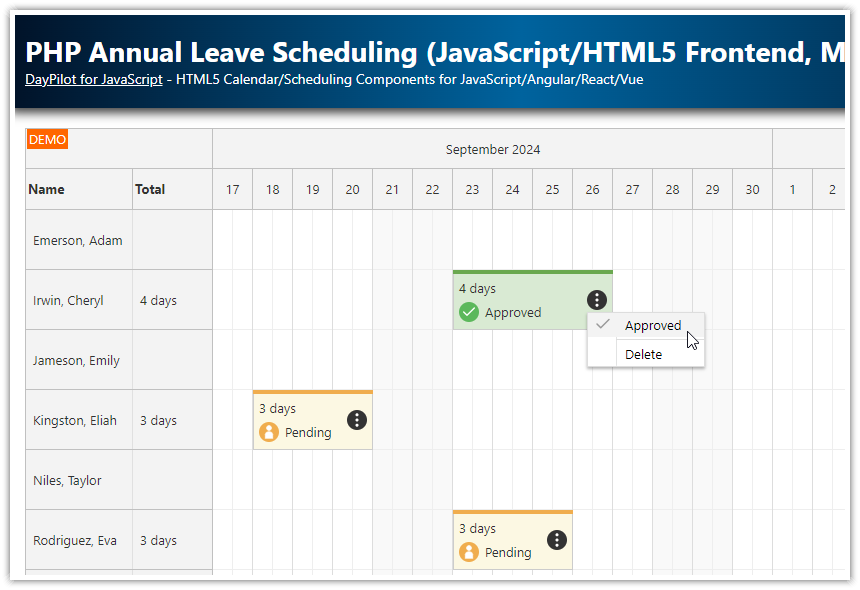Open the action menu on Kingston's pending leave
This screenshot has width=860, height=590.
click(x=357, y=420)
